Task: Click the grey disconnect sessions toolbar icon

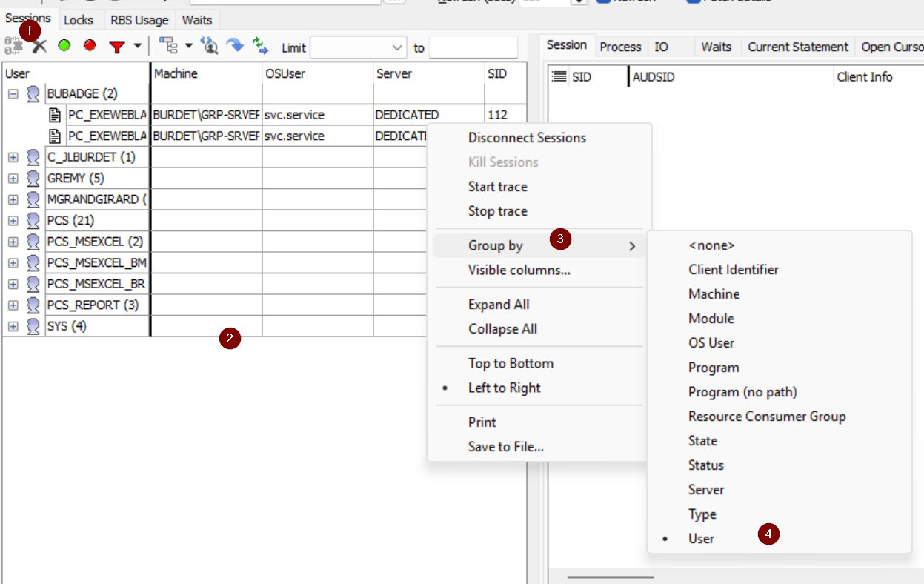Action: [x=13, y=46]
